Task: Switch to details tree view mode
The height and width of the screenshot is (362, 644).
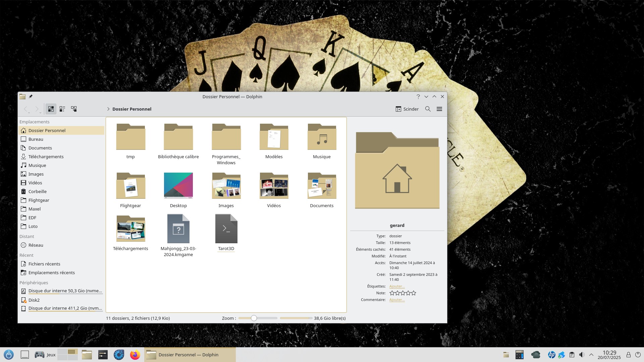Action: pos(74,109)
